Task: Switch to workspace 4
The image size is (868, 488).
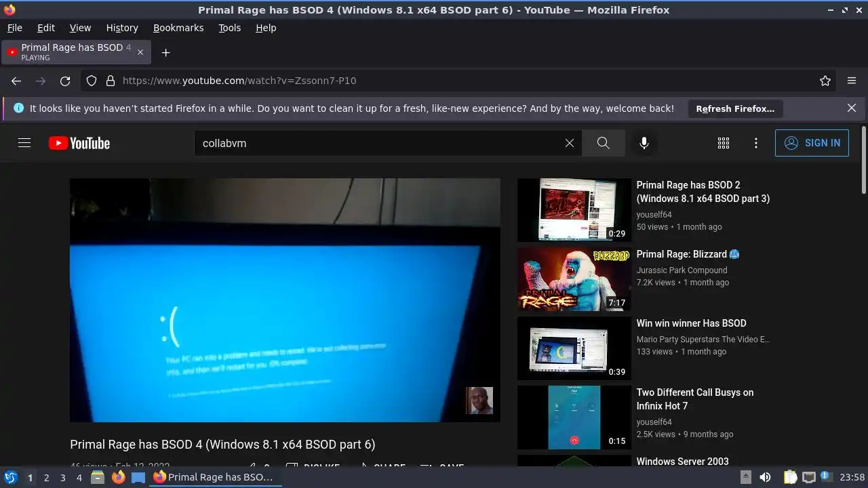Action: [79, 478]
